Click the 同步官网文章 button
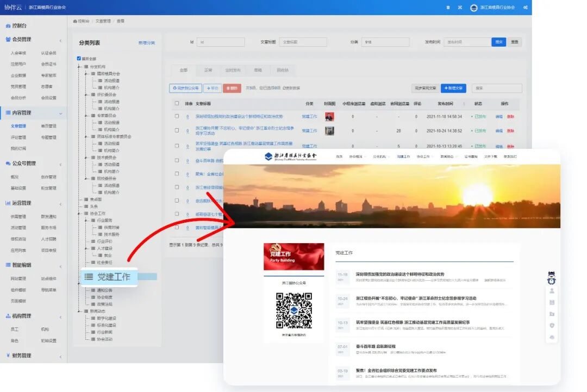 426,88
